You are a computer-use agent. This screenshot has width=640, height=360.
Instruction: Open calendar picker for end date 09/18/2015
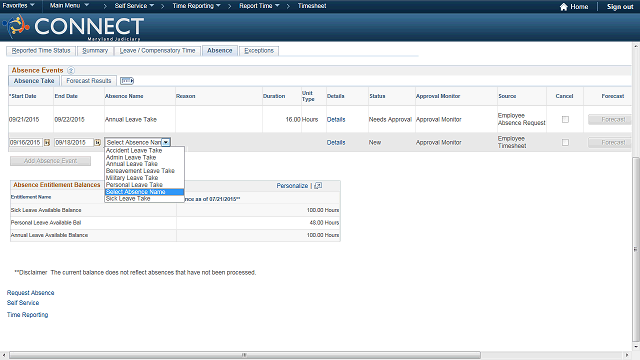(x=98, y=142)
